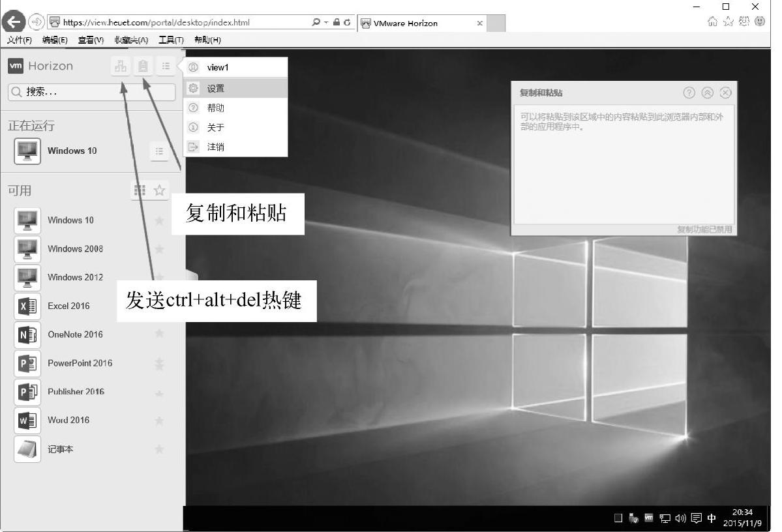This screenshot has width=782, height=532.
Task: Close the VMware Horizon tab
Action: click(479, 23)
